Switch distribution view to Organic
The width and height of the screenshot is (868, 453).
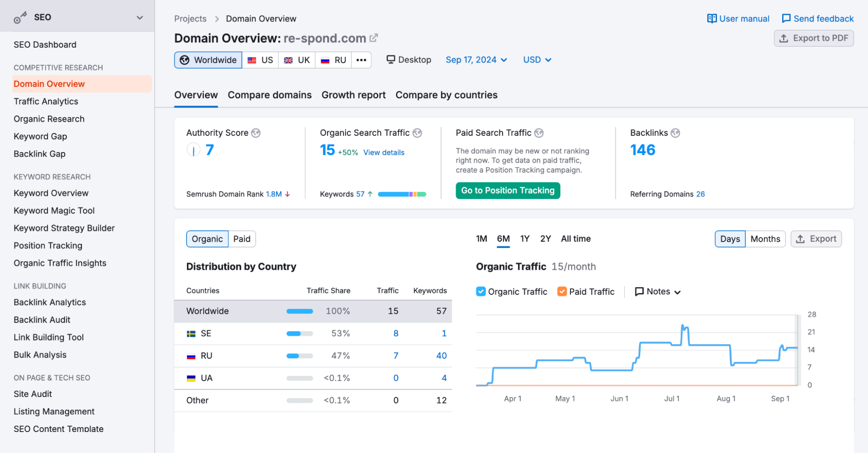pyautogui.click(x=207, y=239)
